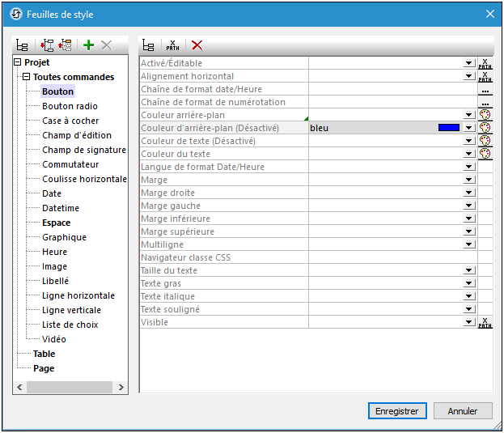Click the green plus add style icon
Screen dimensions: 504x433
pyautogui.click(x=89, y=45)
